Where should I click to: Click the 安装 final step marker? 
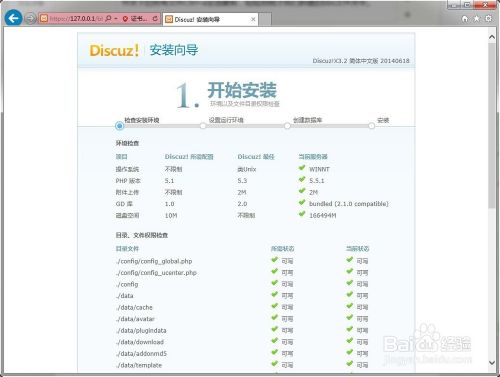coord(371,126)
